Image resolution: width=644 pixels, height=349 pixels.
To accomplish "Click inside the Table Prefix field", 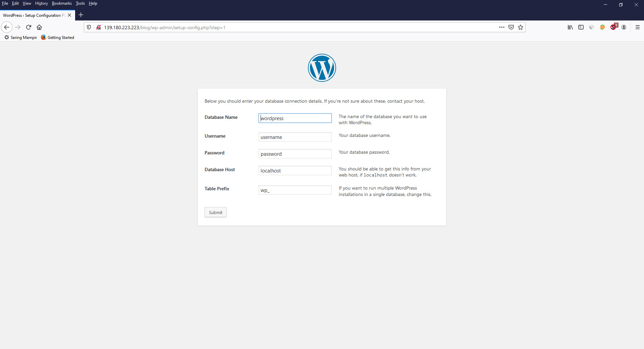I will [x=294, y=190].
